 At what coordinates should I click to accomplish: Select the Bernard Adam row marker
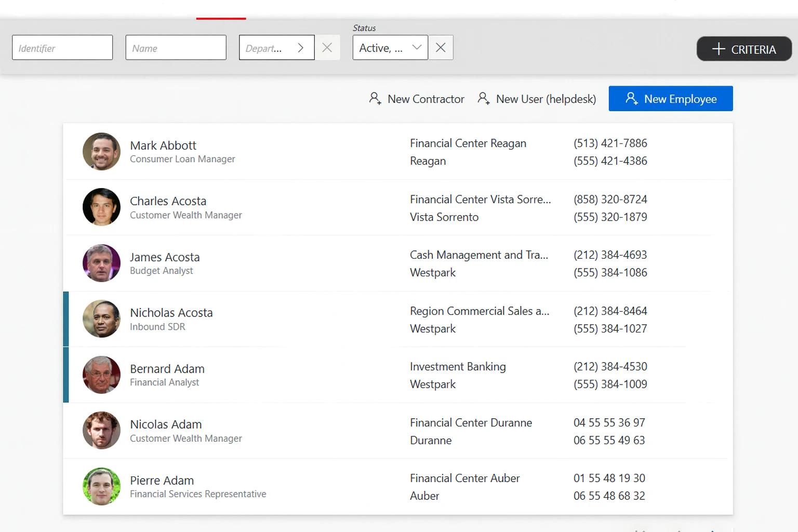(x=65, y=375)
